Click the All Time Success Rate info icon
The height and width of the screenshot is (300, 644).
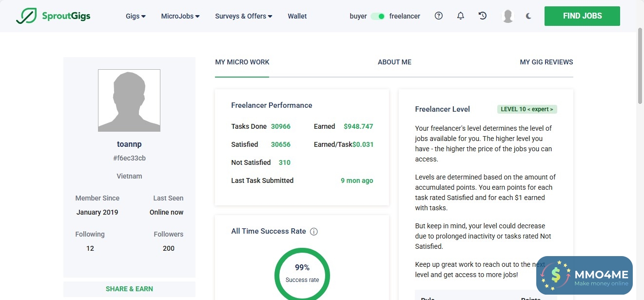pos(314,232)
